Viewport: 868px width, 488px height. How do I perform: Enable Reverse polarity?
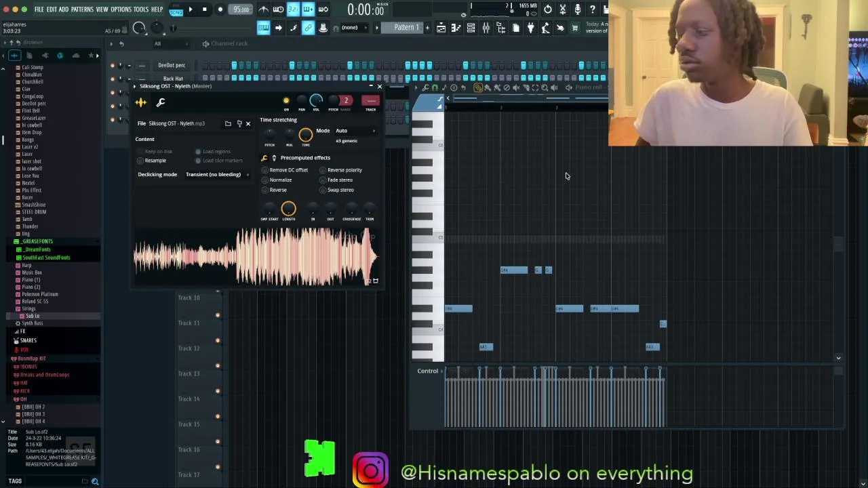point(341,170)
